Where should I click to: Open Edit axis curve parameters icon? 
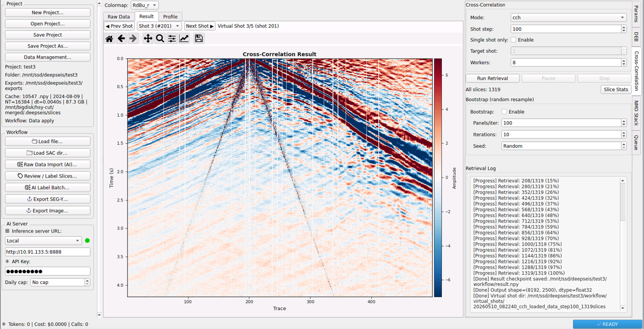click(x=184, y=38)
